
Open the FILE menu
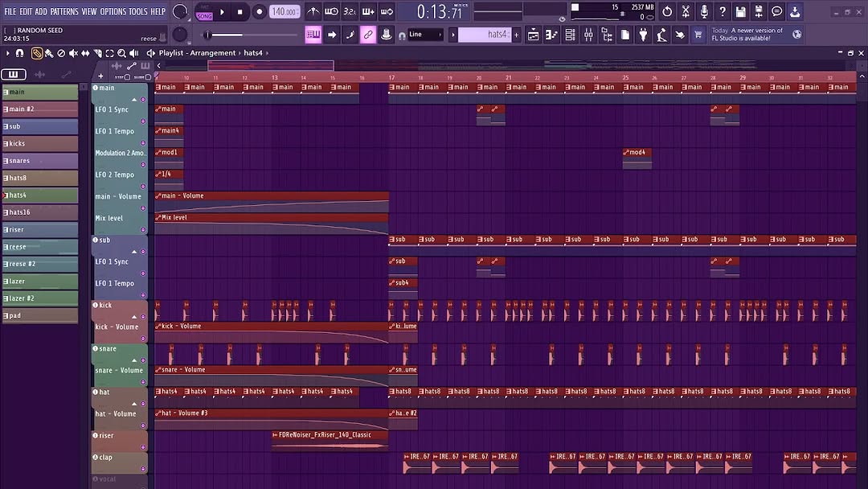click(10, 11)
